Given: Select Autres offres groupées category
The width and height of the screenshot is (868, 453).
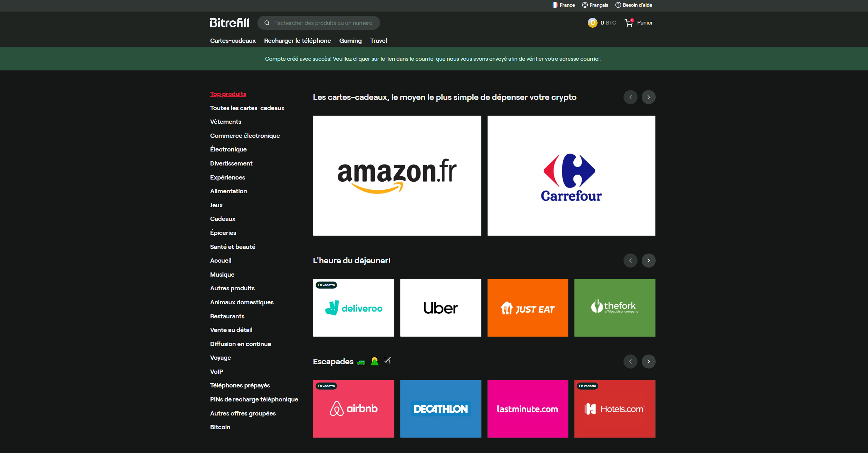Looking at the screenshot, I should pyautogui.click(x=243, y=413).
